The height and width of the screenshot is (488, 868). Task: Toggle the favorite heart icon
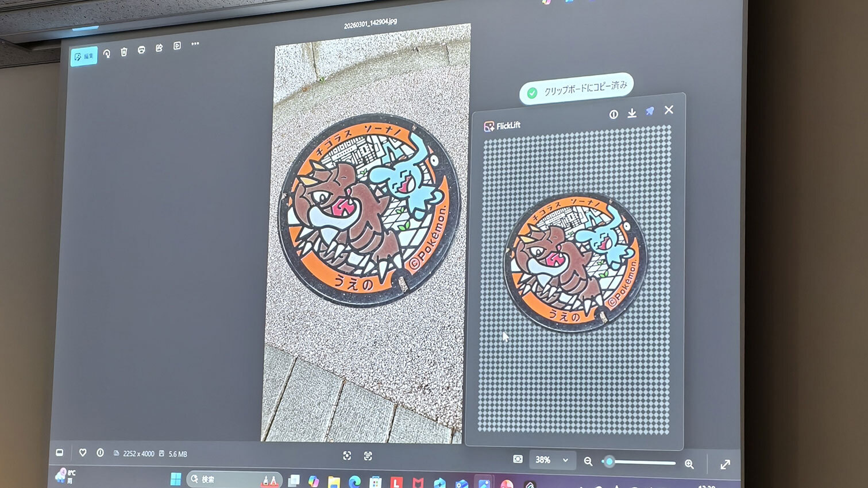point(83,452)
